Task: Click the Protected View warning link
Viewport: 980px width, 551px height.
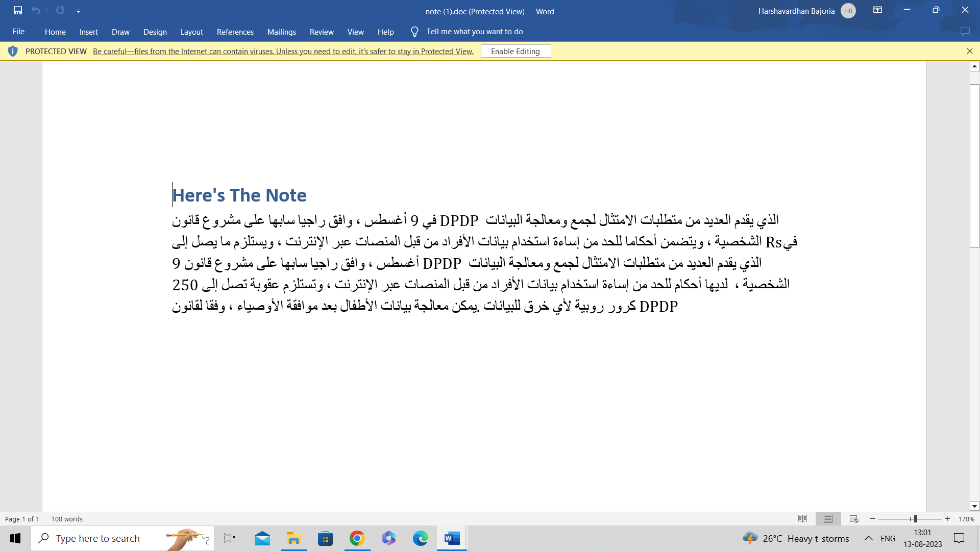Action: [283, 51]
